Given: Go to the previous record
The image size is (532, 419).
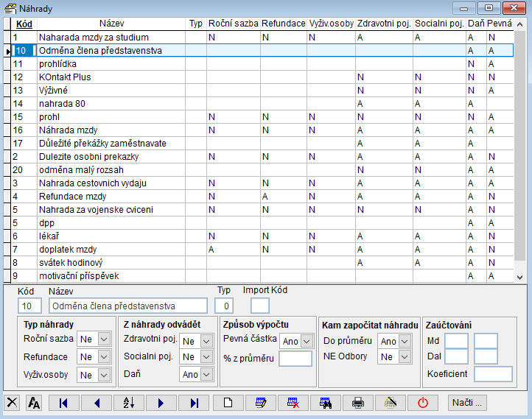Looking at the screenshot, I should point(97,403).
